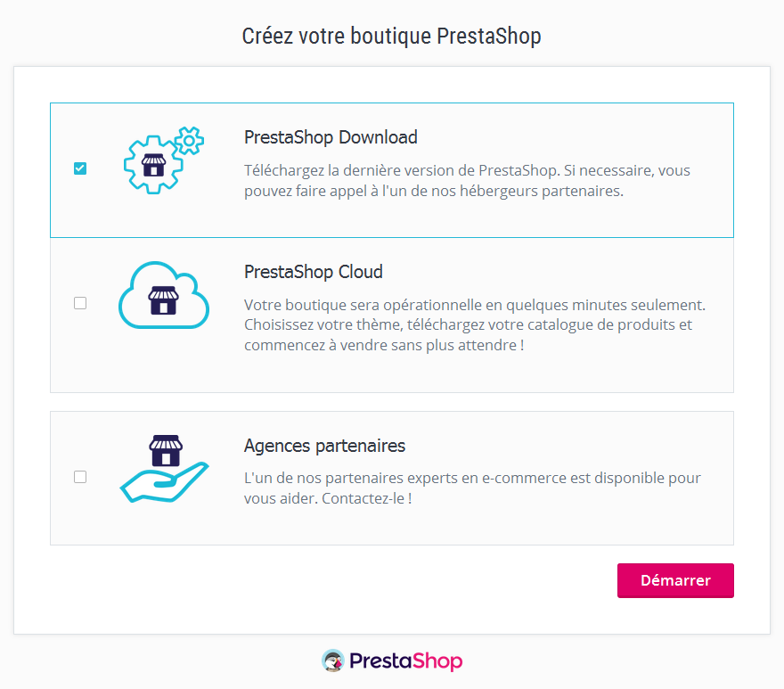Select the PrestaShop Cloud title
Image resolution: width=784 pixels, height=689 pixels.
pos(314,272)
